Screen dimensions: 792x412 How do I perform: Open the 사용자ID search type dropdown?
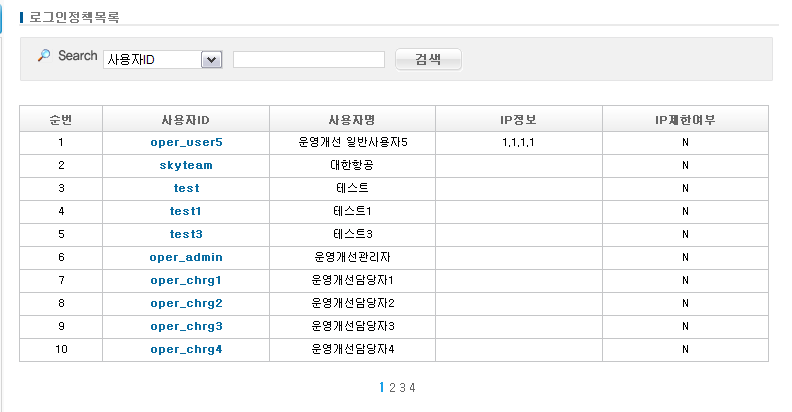[161, 60]
